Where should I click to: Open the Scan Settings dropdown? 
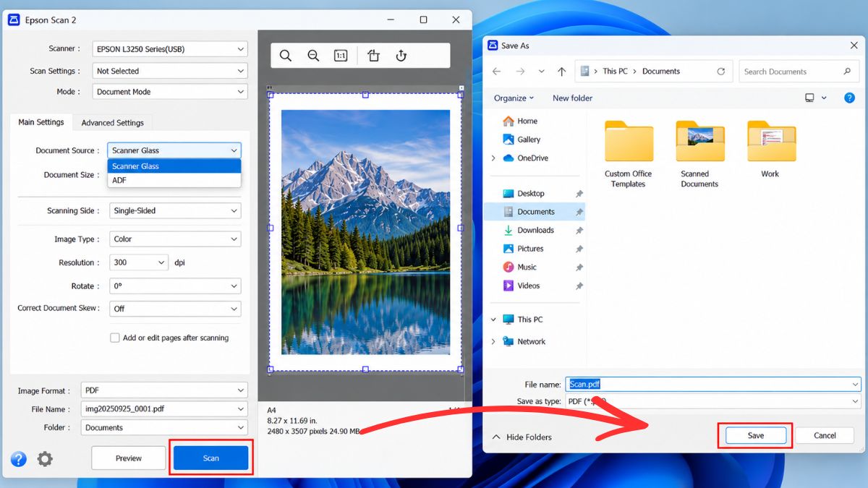pyautogui.click(x=170, y=71)
